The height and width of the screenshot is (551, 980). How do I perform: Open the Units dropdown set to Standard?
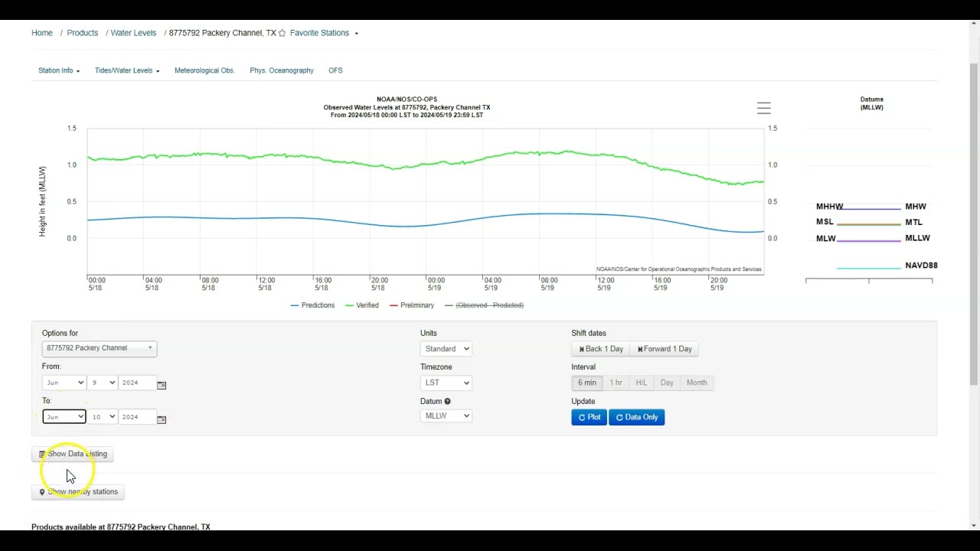point(446,349)
